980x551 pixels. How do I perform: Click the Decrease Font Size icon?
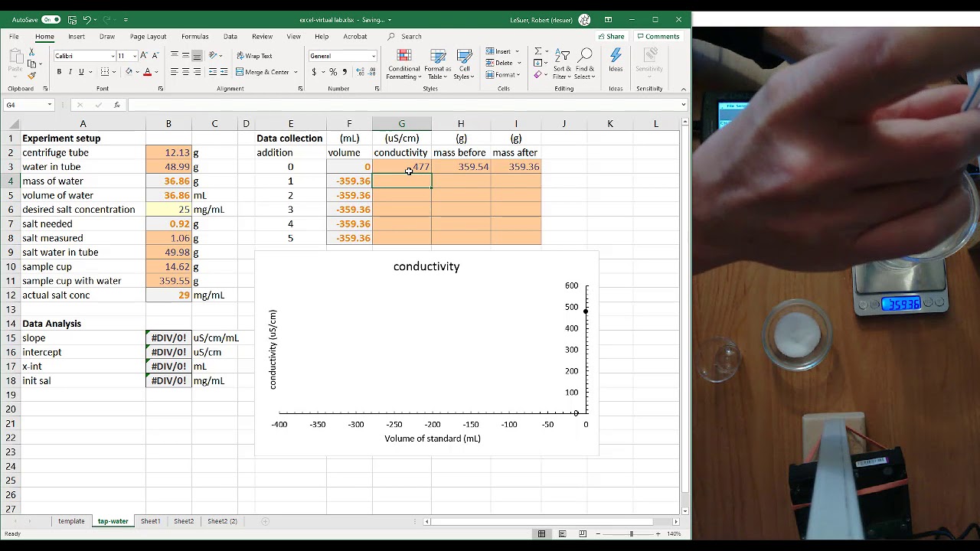[155, 56]
